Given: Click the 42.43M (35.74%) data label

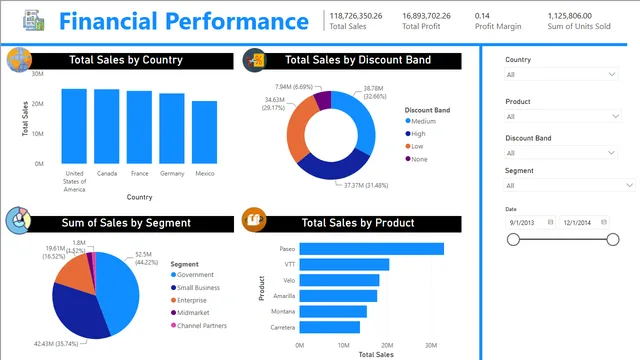Looking at the screenshot, I should 56,344.
